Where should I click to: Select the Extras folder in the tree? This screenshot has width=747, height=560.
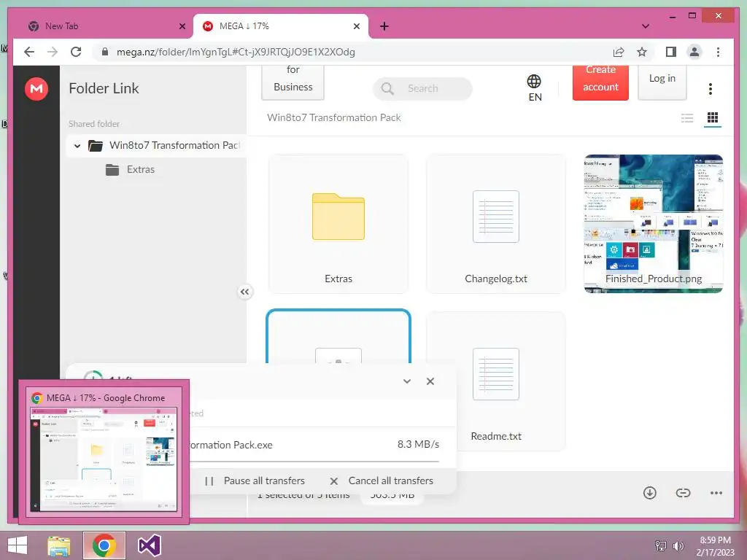point(141,169)
